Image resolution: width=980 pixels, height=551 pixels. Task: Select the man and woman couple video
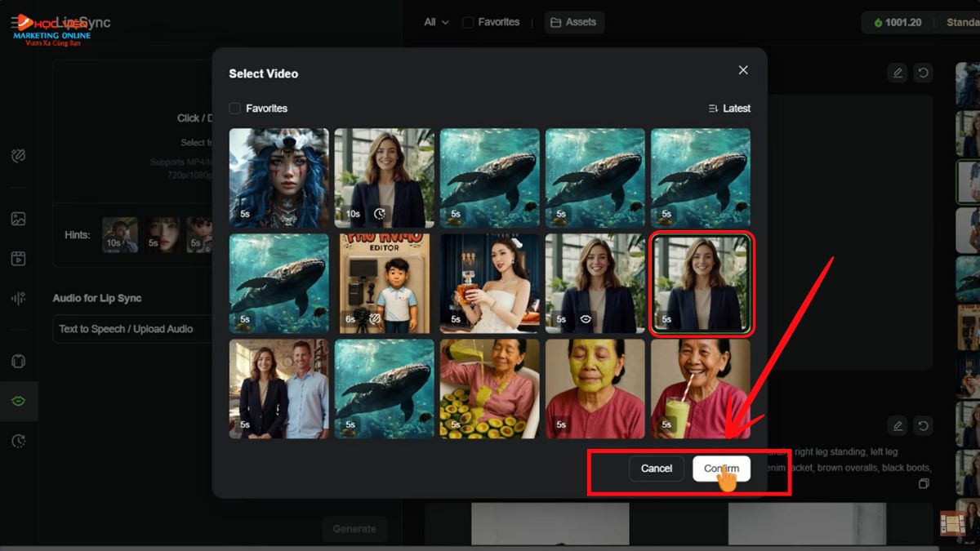(279, 389)
